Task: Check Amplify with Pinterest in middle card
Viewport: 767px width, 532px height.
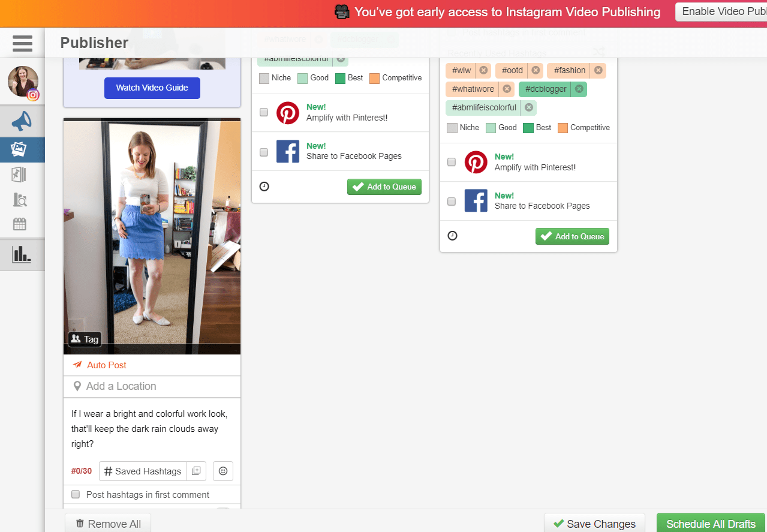Action: point(264,113)
